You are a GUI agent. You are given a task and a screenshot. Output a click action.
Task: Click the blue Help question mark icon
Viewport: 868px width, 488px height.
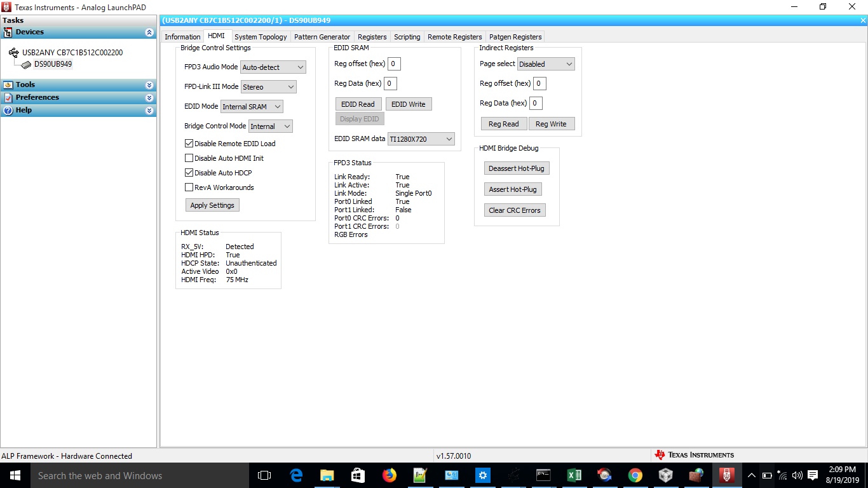coord(8,110)
